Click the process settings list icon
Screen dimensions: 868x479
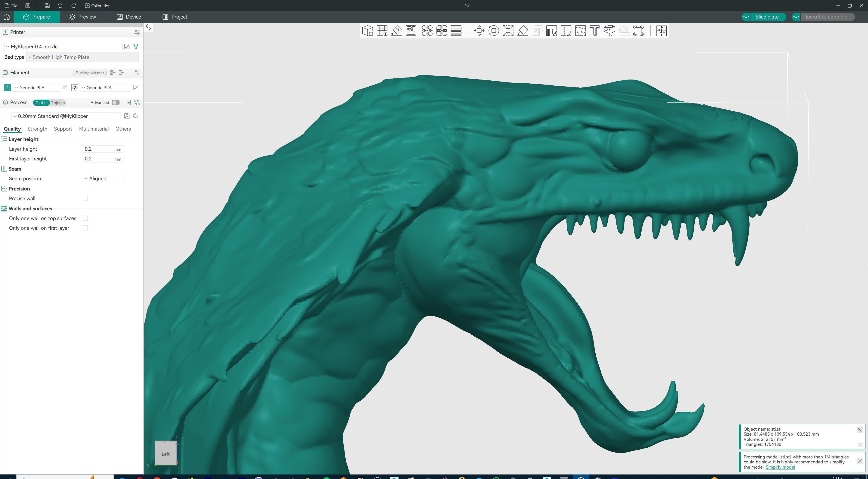point(128,102)
